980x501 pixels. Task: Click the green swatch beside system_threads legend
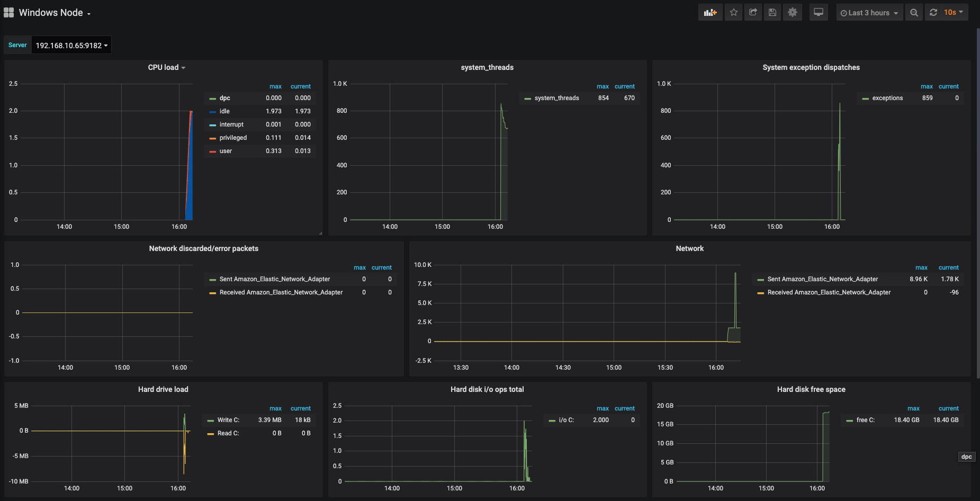coord(528,99)
